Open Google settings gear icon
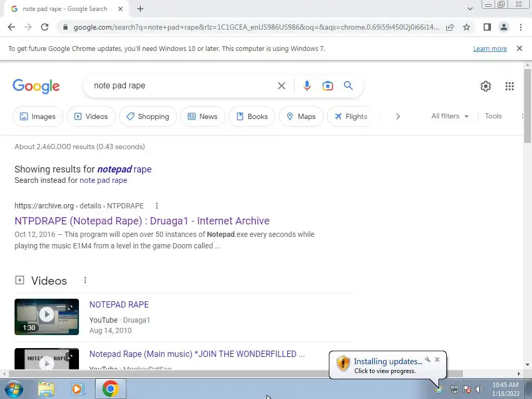The height and width of the screenshot is (399, 532). coord(486,86)
